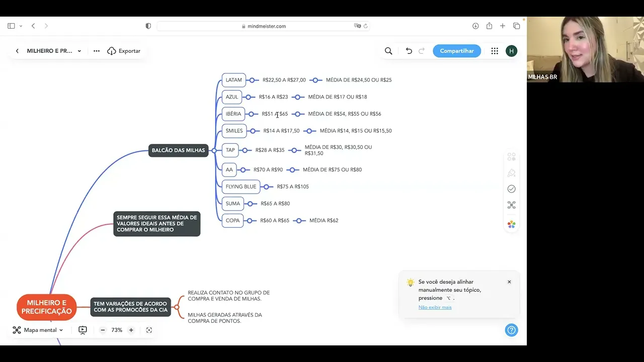Open the apps grid menu
644x362 pixels.
[x=495, y=51]
